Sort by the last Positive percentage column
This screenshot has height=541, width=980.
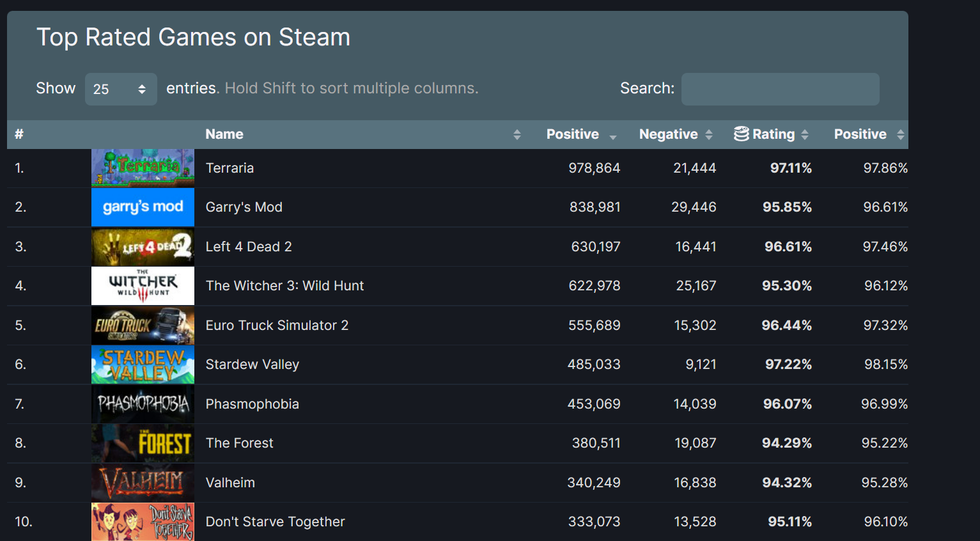click(900, 134)
